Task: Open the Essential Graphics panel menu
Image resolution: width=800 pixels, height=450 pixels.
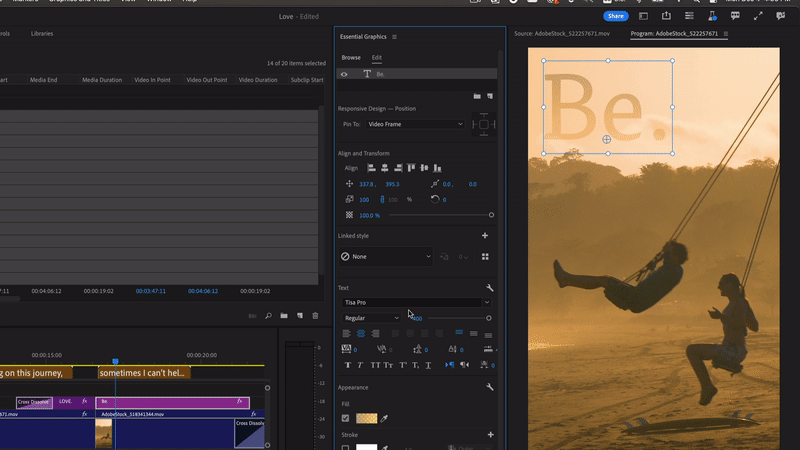Action: click(394, 37)
